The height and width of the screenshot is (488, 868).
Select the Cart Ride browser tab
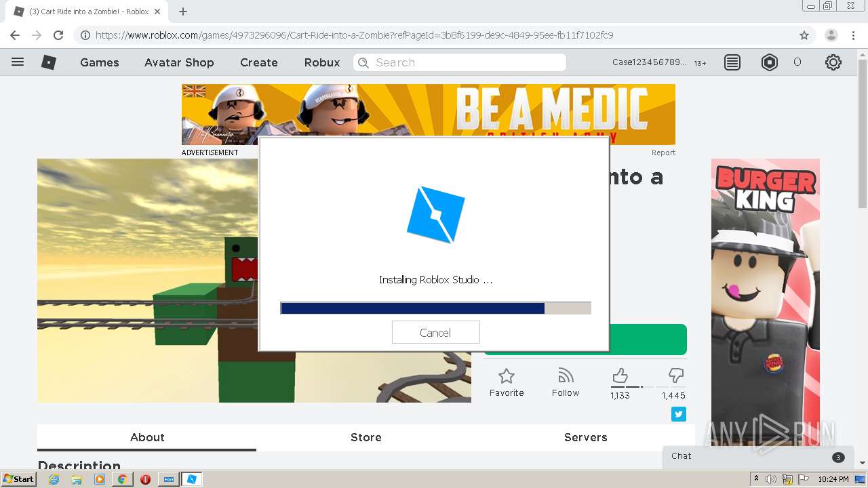[x=88, y=12]
